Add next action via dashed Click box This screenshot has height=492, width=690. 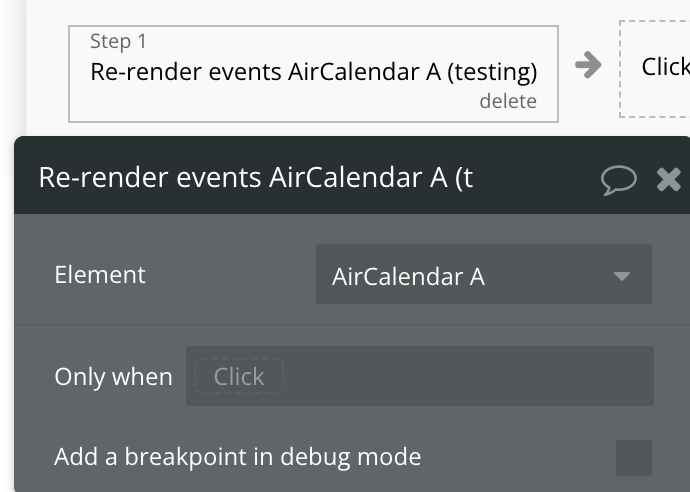click(x=655, y=69)
